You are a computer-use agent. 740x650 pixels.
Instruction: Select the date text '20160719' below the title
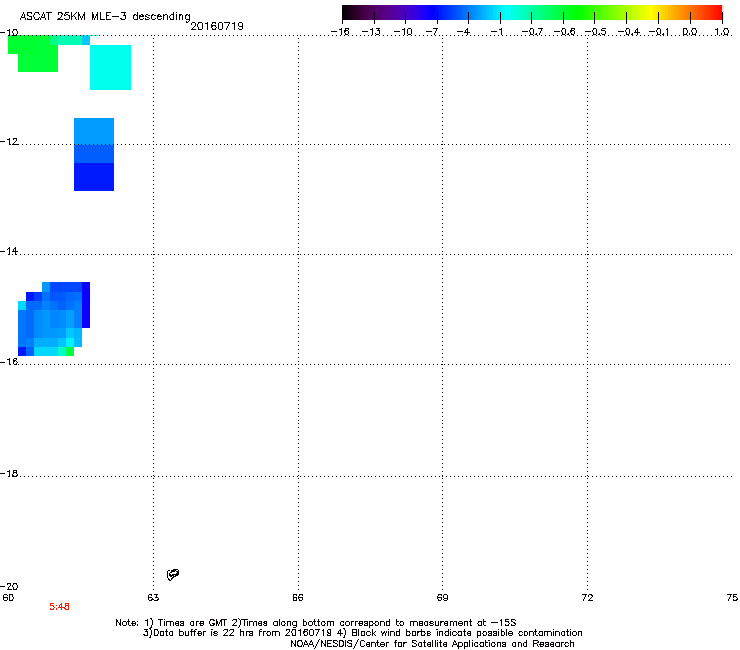click(217, 26)
